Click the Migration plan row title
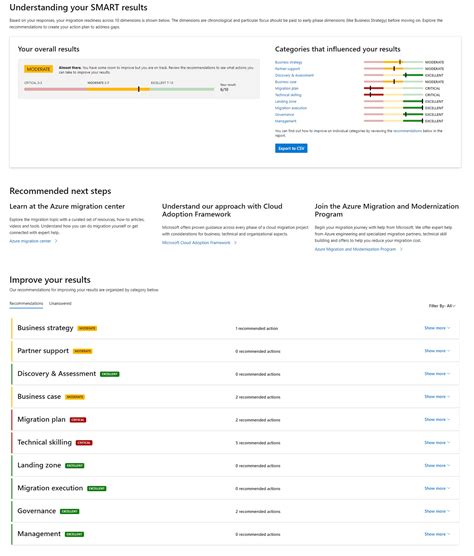This screenshot has height=556, width=474. click(41, 419)
